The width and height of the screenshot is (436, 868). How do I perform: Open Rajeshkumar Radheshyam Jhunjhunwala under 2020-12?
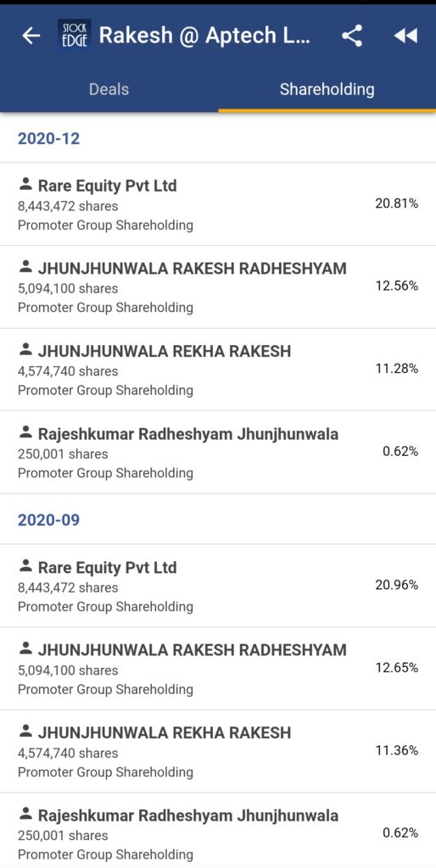[218, 453]
